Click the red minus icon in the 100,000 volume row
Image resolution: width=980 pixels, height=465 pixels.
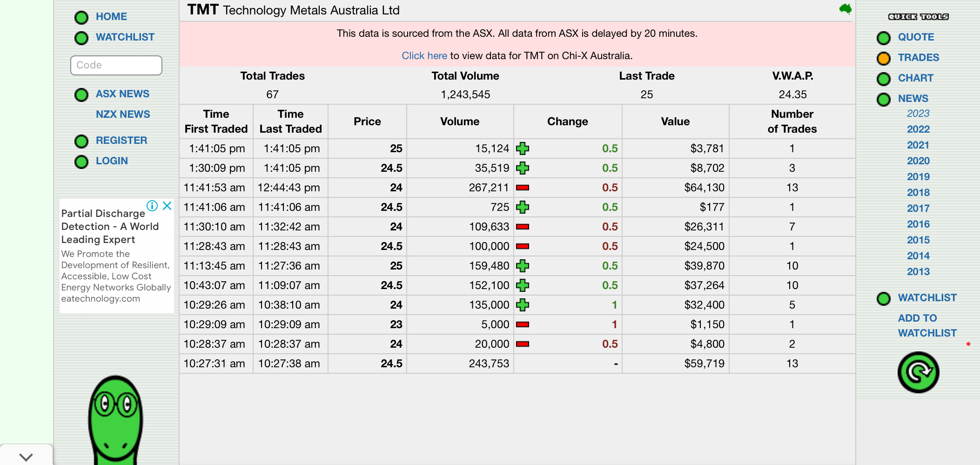[523, 246]
